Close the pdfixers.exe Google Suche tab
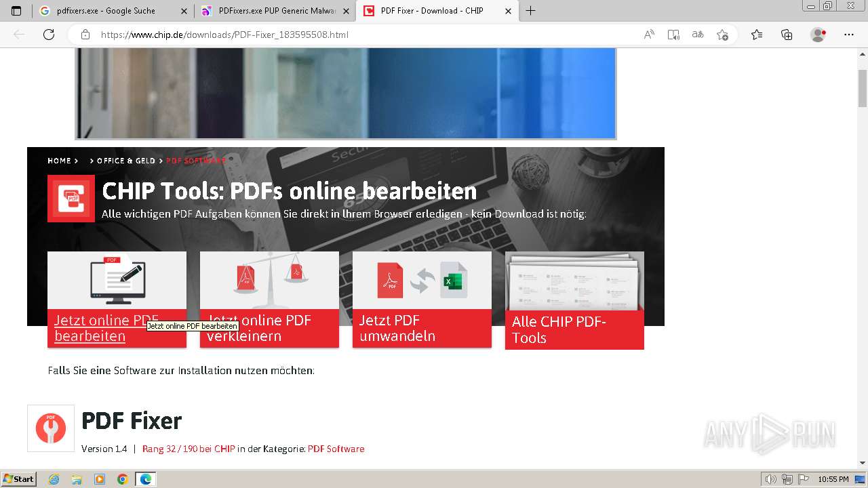 click(x=184, y=11)
